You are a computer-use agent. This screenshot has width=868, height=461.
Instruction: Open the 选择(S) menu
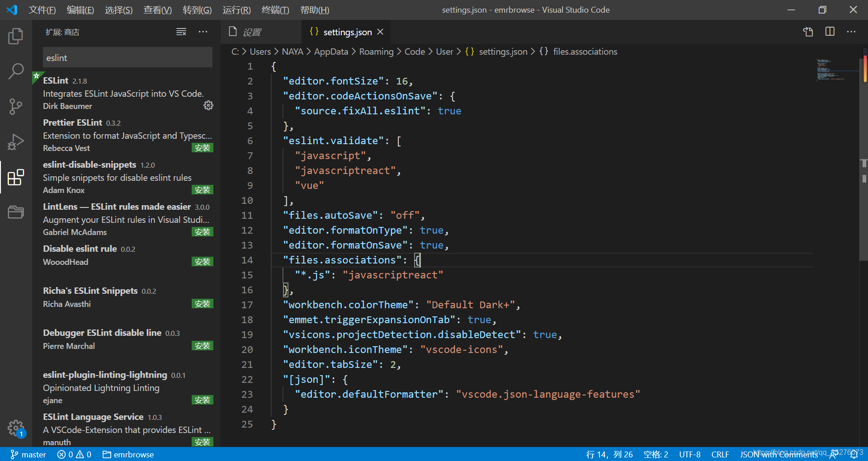pyautogui.click(x=118, y=9)
